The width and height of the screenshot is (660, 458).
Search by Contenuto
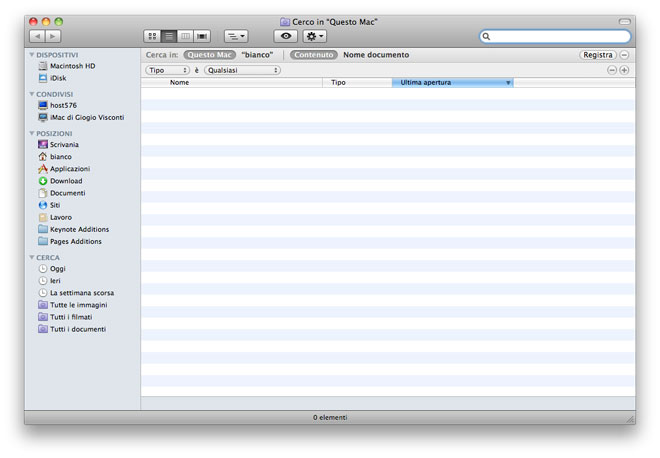314,55
